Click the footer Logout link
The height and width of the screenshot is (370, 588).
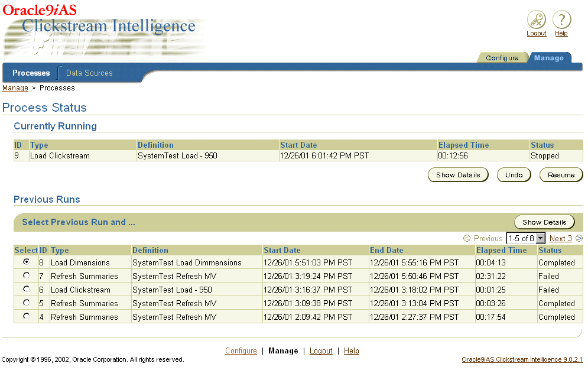[321, 350]
